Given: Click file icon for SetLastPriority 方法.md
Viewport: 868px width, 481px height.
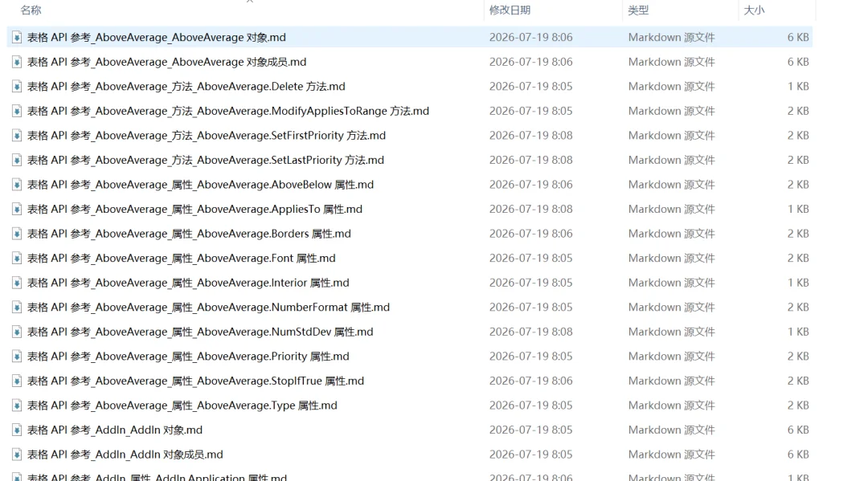Looking at the screenshot, I should [x=17, y=160].
